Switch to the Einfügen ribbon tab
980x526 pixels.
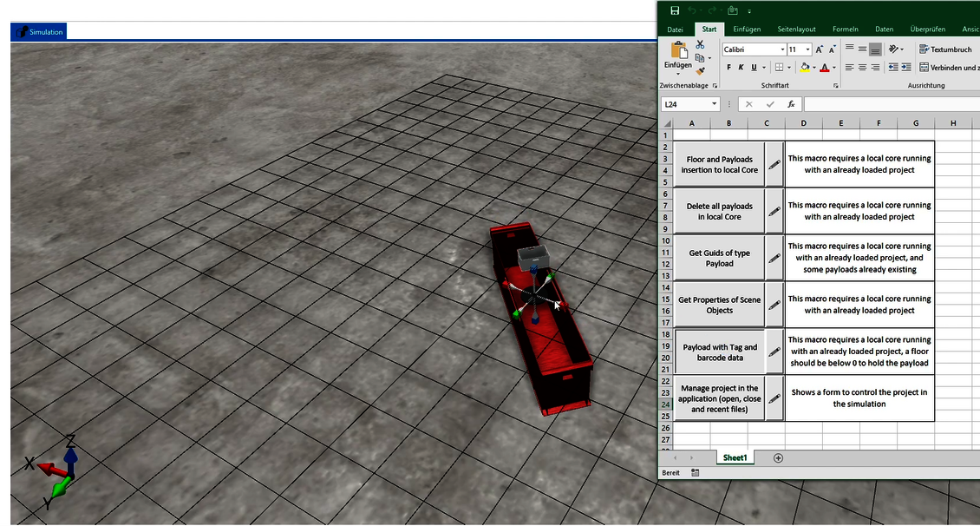(x=747, y=30)
